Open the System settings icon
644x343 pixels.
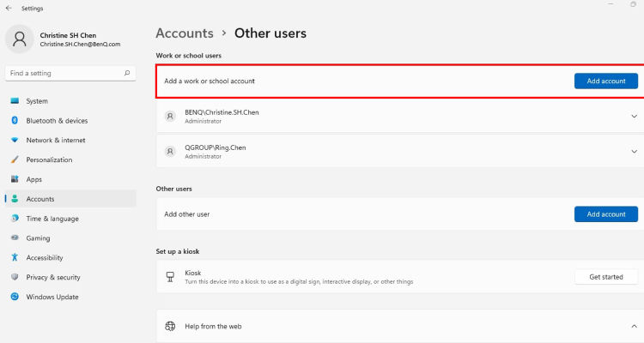click(x=15, y=100)
